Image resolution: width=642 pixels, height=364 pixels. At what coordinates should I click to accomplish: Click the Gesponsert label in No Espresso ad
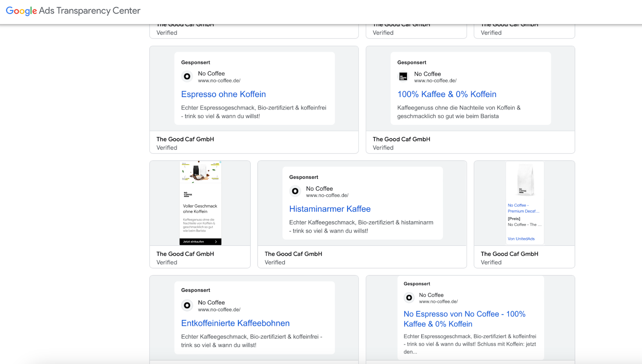tap(417, 284)
